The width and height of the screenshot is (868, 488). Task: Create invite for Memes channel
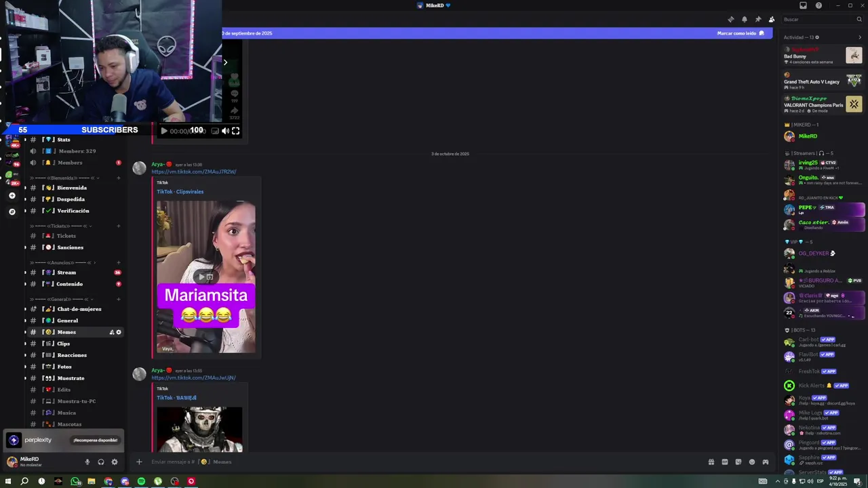[111, 332]
